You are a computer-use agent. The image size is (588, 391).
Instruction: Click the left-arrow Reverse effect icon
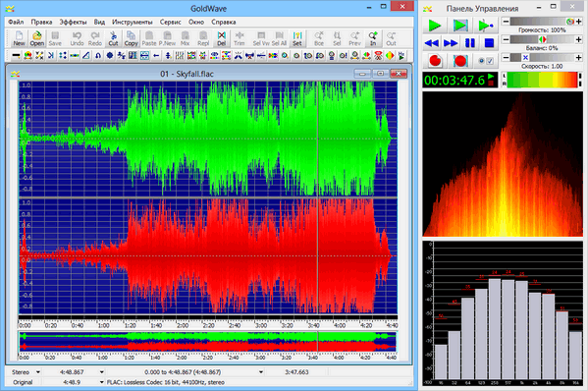click(156, 56)
